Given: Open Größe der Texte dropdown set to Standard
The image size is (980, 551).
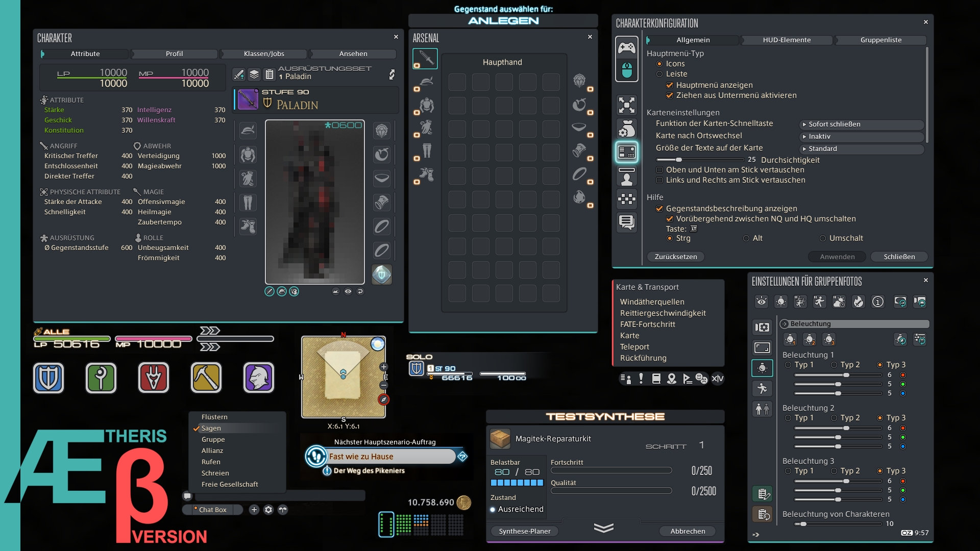Looking at the screenshot, I should click(x=862, y=149).
